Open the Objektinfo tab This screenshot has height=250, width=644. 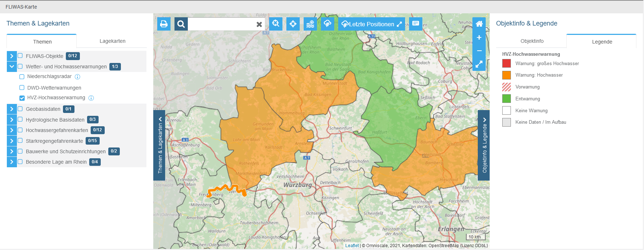[532, 41]
